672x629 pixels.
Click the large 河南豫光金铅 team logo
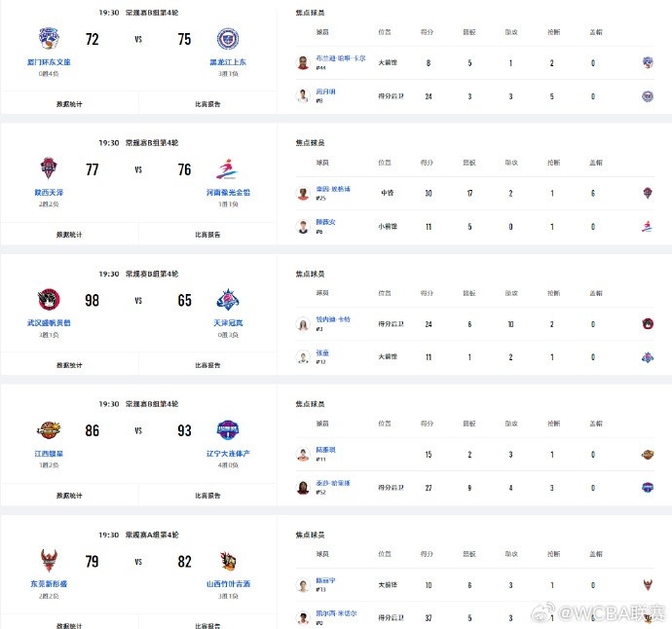pos(227,168)
